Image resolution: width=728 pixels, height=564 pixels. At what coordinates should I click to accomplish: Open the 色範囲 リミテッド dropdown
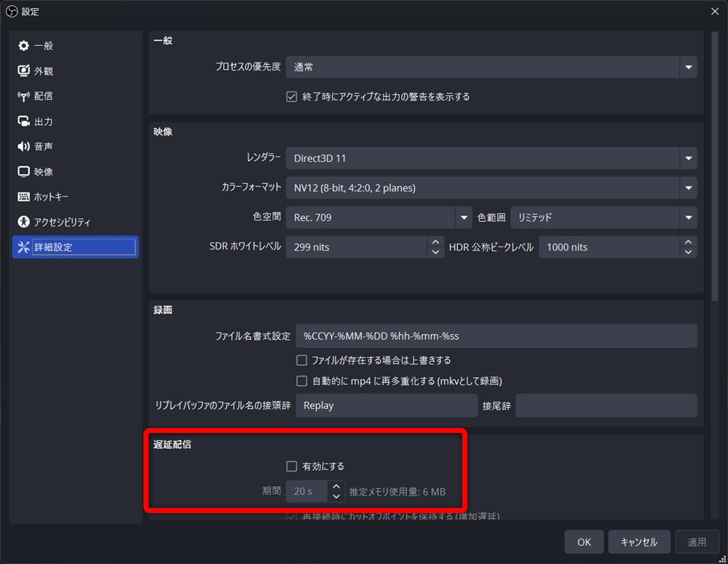coord(604,218)
